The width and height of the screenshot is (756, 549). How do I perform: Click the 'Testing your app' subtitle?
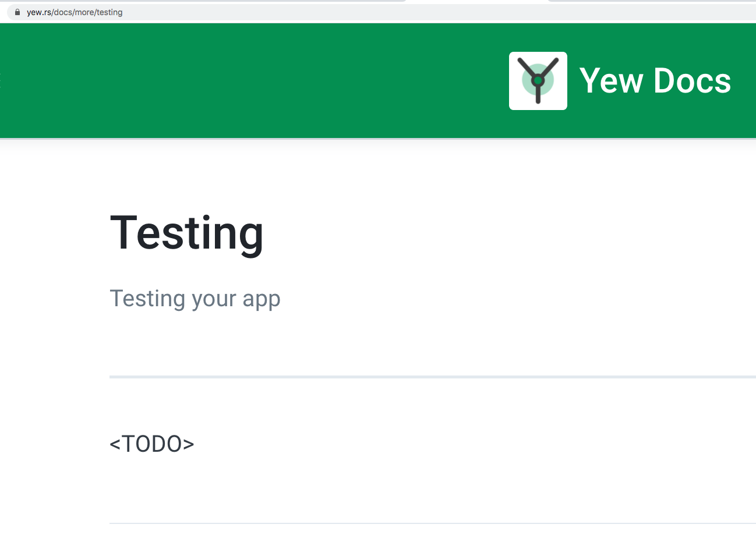[195, 299]
